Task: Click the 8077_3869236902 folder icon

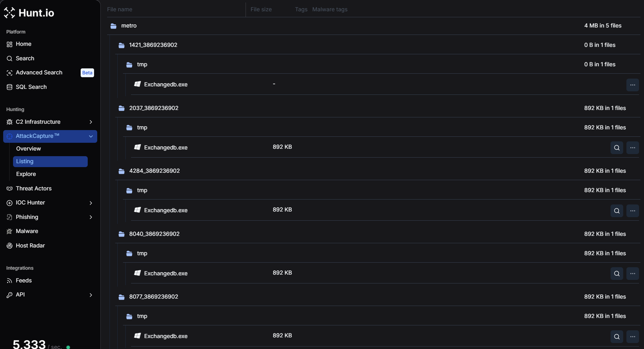Action: coord(122,297)
